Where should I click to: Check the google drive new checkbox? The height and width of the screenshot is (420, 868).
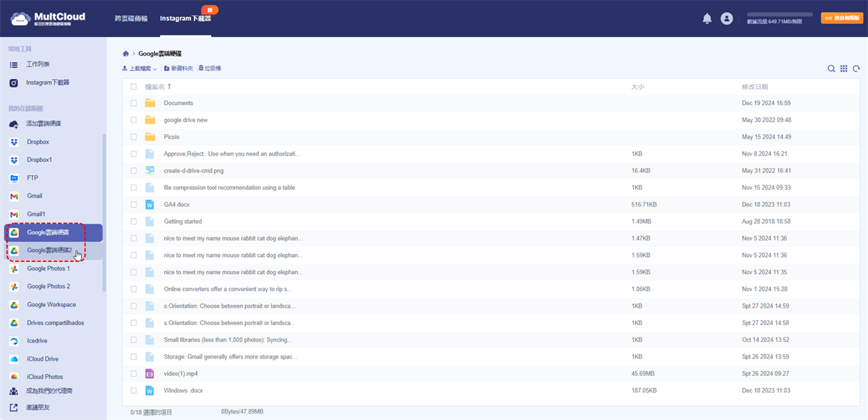click(134, 120)
